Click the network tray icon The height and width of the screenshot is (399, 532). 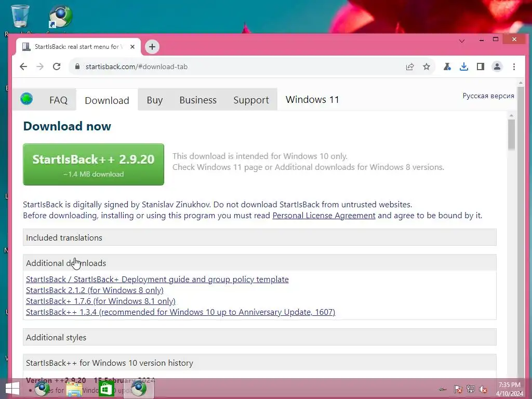471,389
